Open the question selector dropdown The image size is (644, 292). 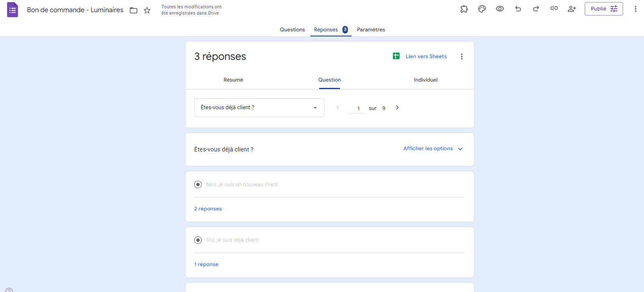point(259,108)
